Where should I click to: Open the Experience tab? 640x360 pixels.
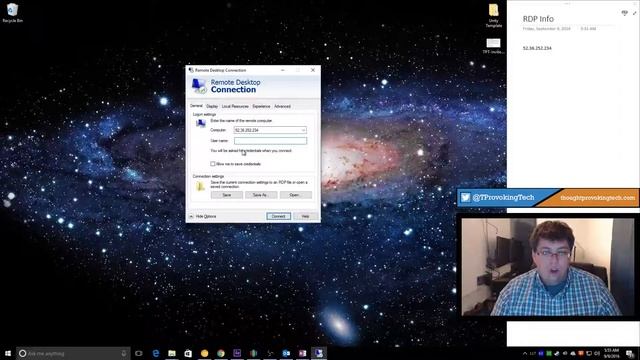[261, 106]
